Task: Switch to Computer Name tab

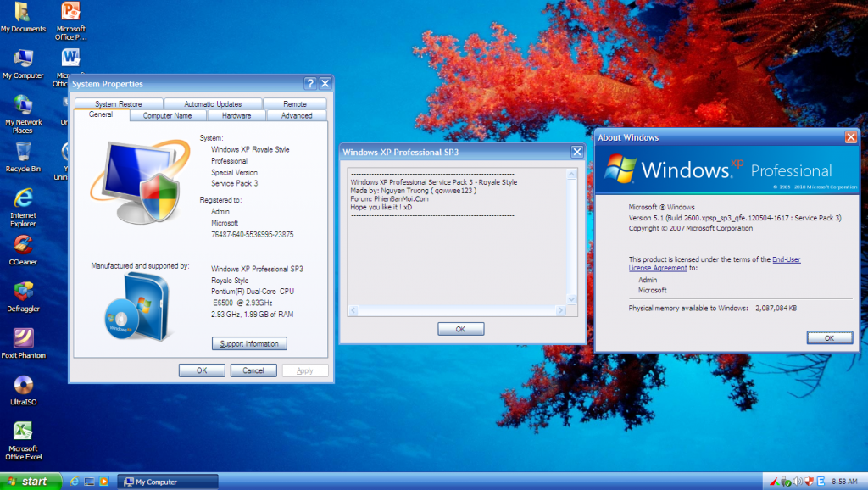Action: [168, 115]
